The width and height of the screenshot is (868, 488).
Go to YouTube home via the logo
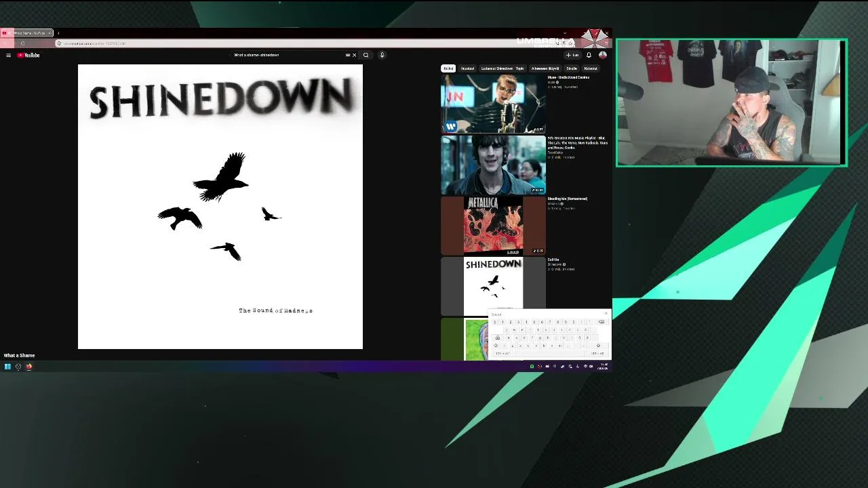28,55
